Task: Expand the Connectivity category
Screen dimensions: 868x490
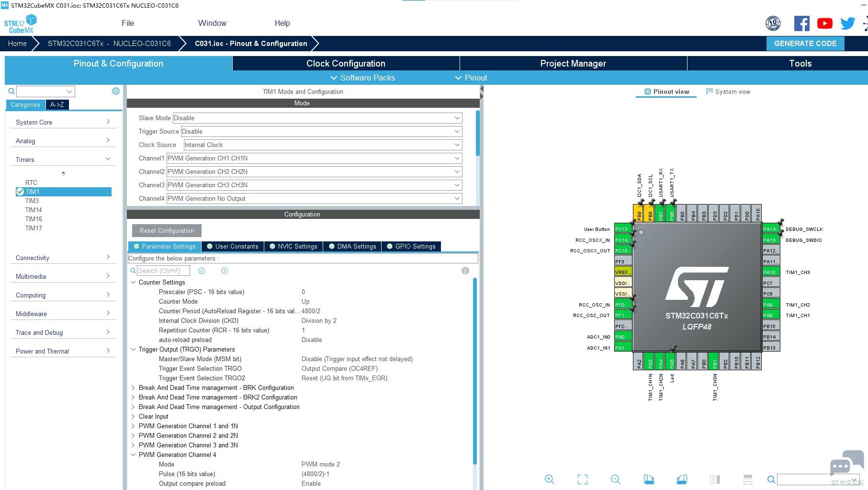Action: tap(63, 258)
